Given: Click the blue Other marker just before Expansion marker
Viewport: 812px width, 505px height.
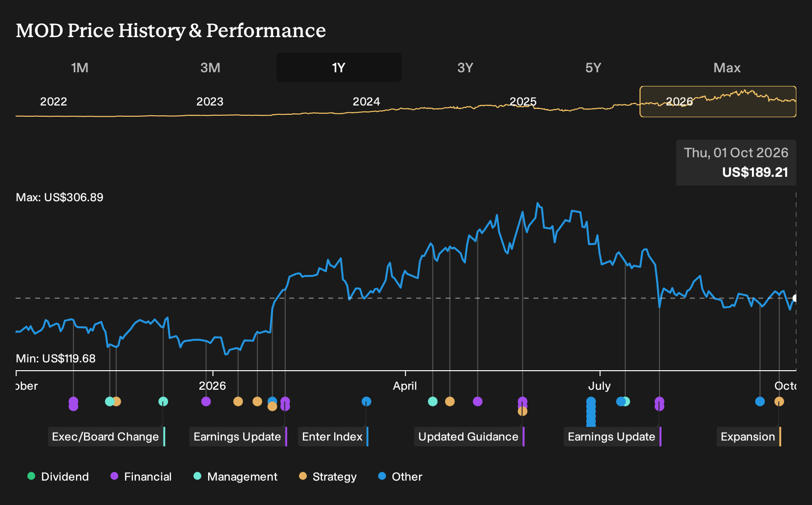Looking at the screenshot, I should tap(760, 401).
